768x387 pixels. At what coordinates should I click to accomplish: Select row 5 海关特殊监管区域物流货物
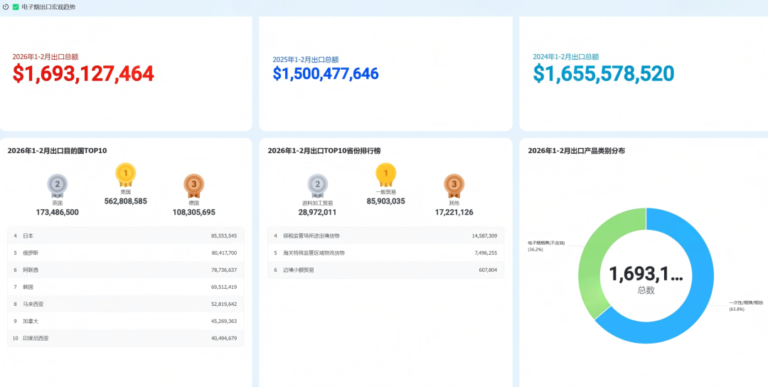pos(386,253)
